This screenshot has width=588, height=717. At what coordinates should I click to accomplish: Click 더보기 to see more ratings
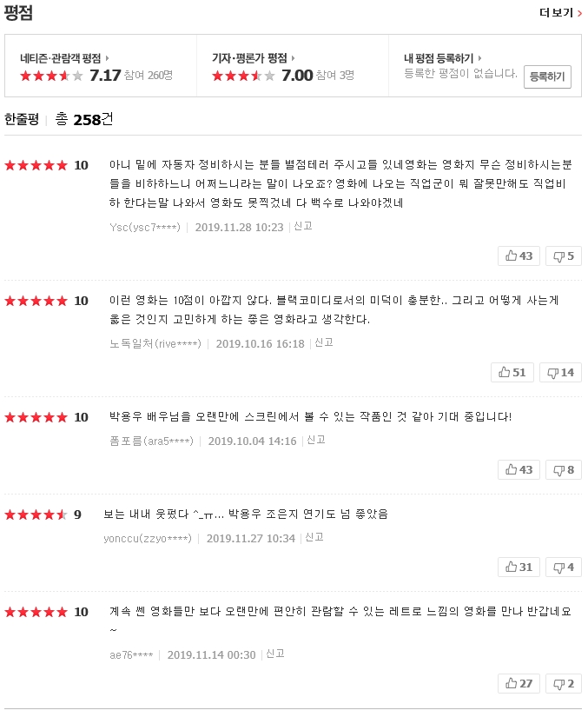(560, 12)
